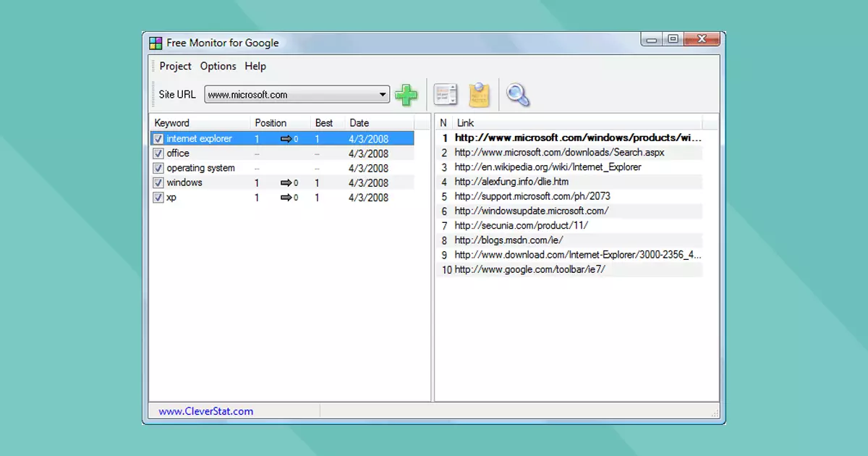Sort by the Date column header
Image resolution: width=868 pixels, height=456 pixels.
tap(379, 123)
